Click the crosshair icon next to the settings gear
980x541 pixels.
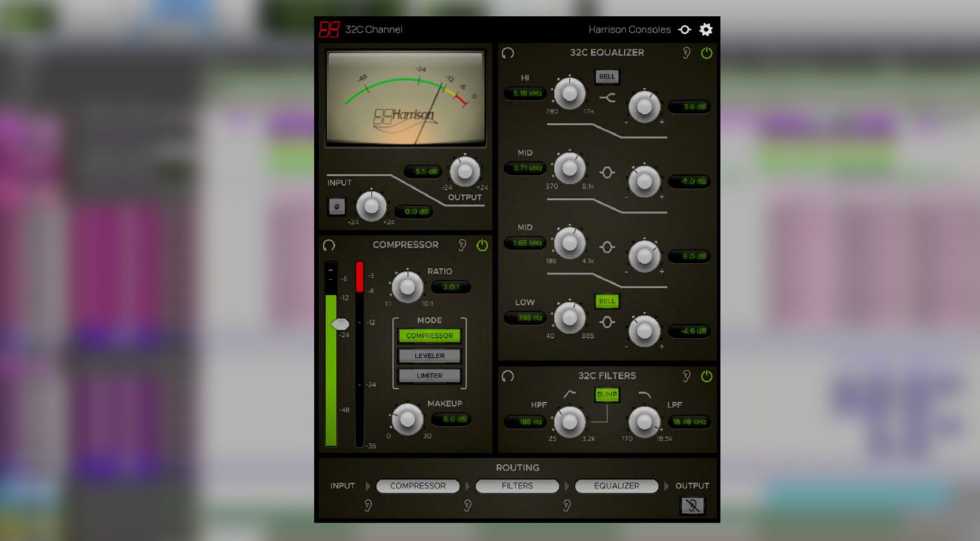pyautogui.click(x=685, y=29)
